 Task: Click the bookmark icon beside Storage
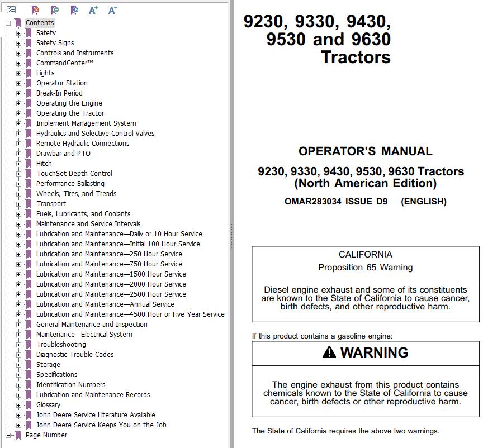click(x=29, y=365)
